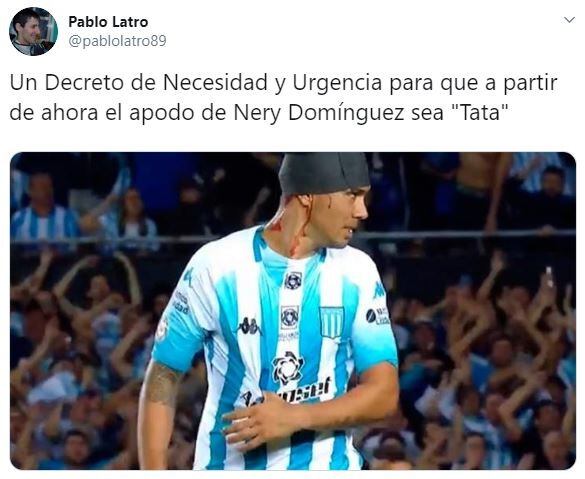Click the Pablo Latro display name
Screen dimensions: 585x479
(x=108, y=22)
